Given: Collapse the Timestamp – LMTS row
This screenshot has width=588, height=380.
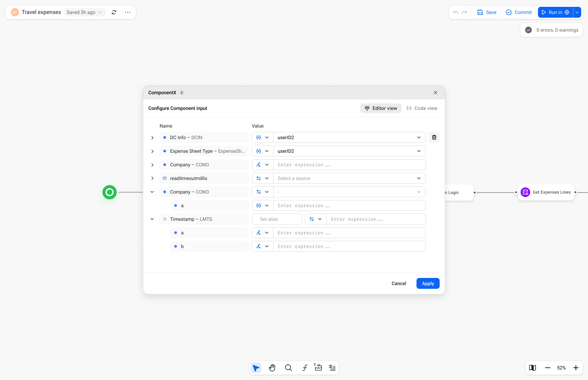Looking at the screenshot, I should coord(152,219).
